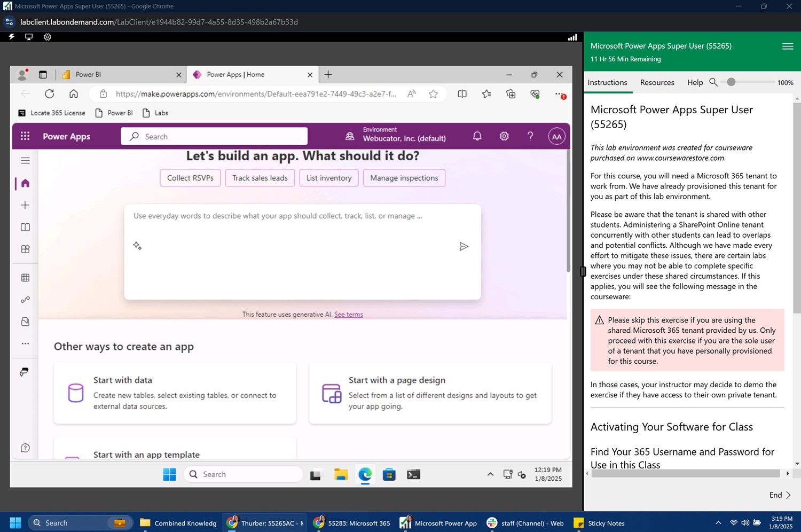Open the Apps icon in sidebar

click(25, 249)
